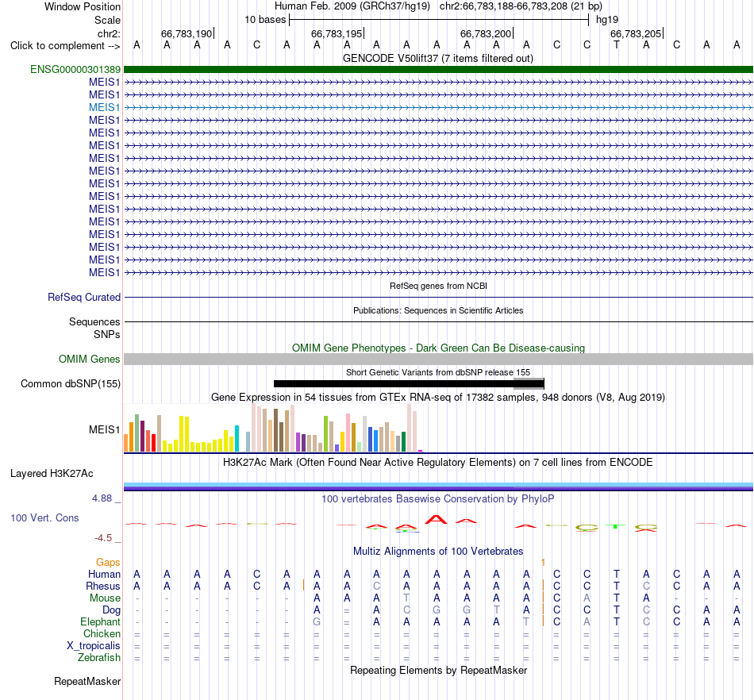
Task: Select the Human alignment row label
Action: 104,574
